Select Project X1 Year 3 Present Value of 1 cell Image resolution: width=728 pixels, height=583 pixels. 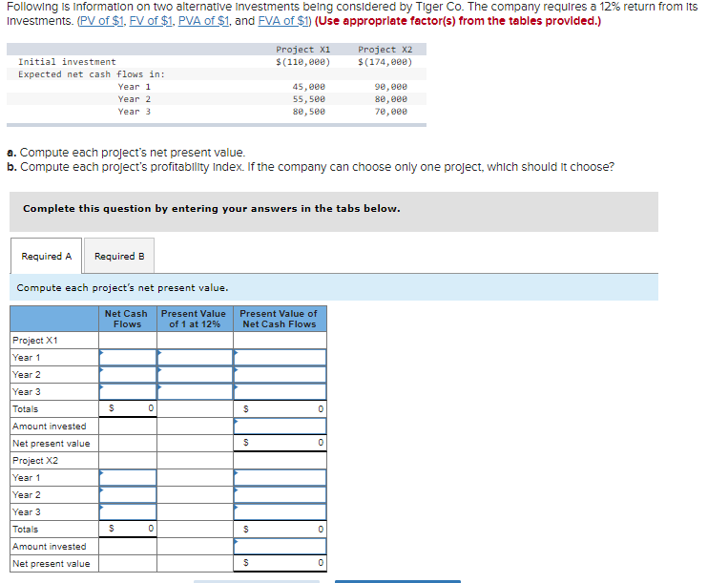pyautogui.click(x=195, y=392)
